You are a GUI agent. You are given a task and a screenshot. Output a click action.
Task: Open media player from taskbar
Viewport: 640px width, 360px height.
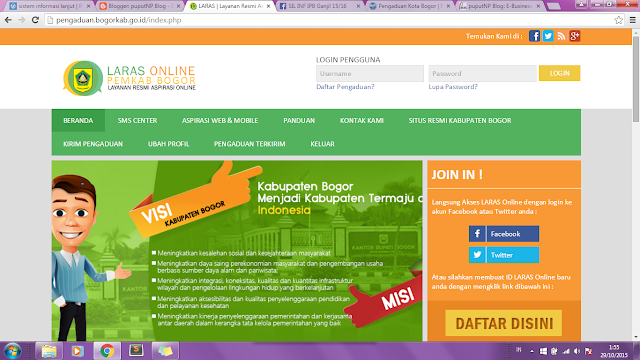pos(78,351)
